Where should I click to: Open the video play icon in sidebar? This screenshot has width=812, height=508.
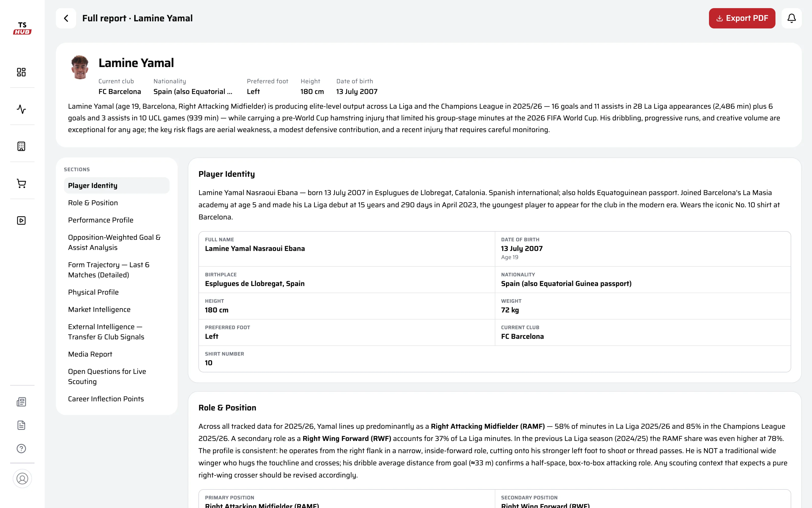click(22, 220)
